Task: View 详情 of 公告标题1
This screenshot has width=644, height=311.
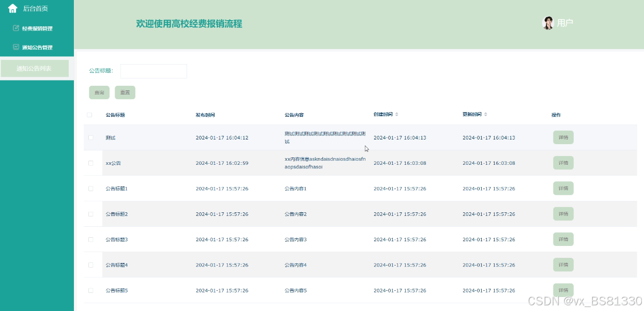Action: (563, 188)
